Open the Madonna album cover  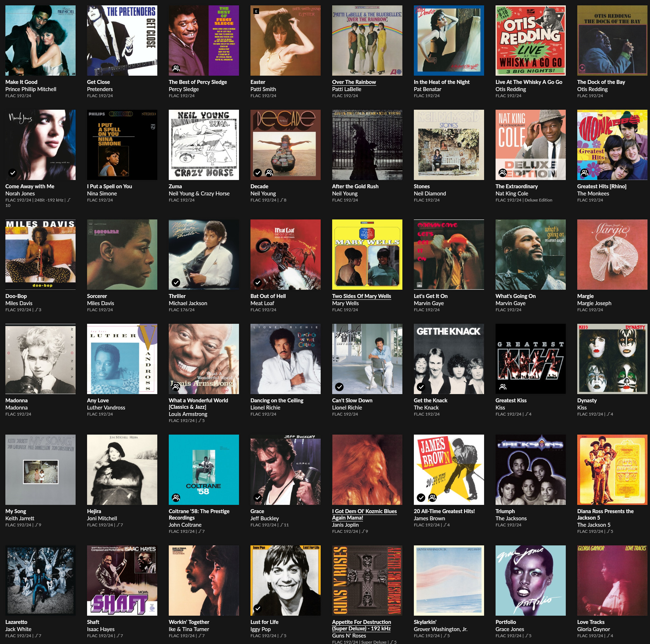(40, 359)
